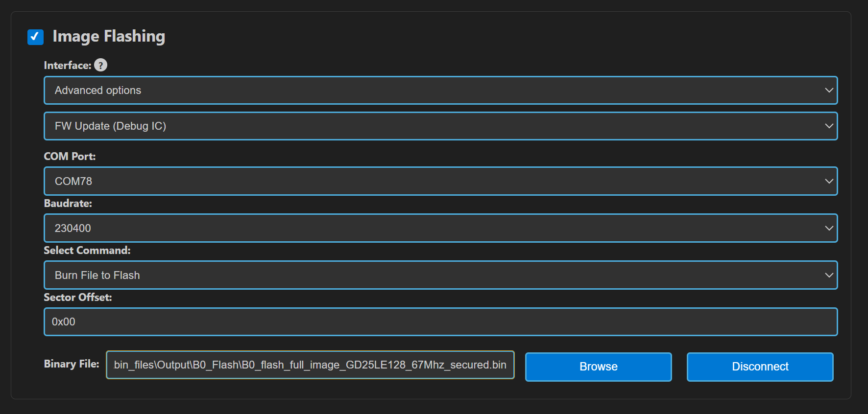Expand the COM78 port dropdown
The image size is (868, 414).
pyautogui.click(x=440, y=181)
